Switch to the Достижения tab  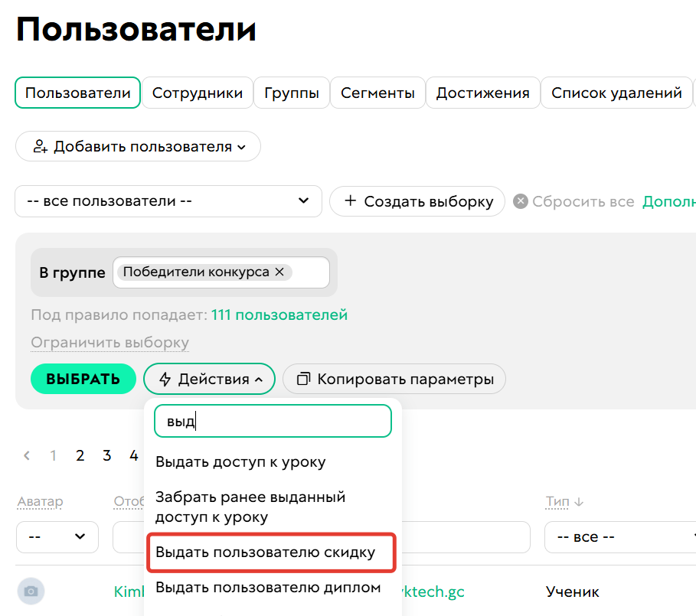point(482,93)
